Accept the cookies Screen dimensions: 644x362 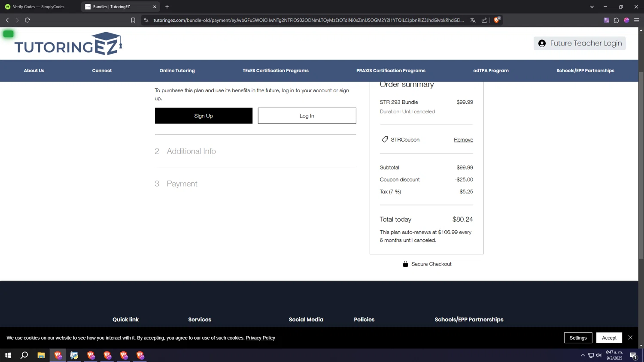tap(609, 338)
